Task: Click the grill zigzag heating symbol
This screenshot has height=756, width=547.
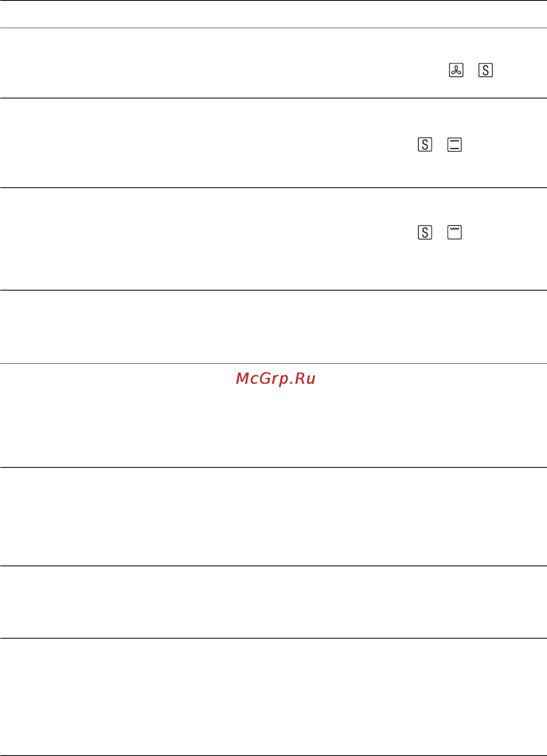Action: coord(455,232)
